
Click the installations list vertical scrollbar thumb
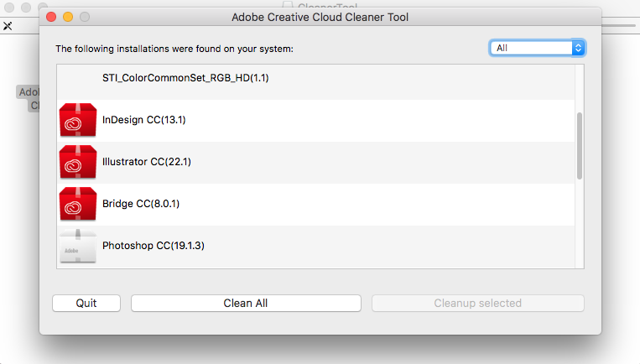pos(579,146)
